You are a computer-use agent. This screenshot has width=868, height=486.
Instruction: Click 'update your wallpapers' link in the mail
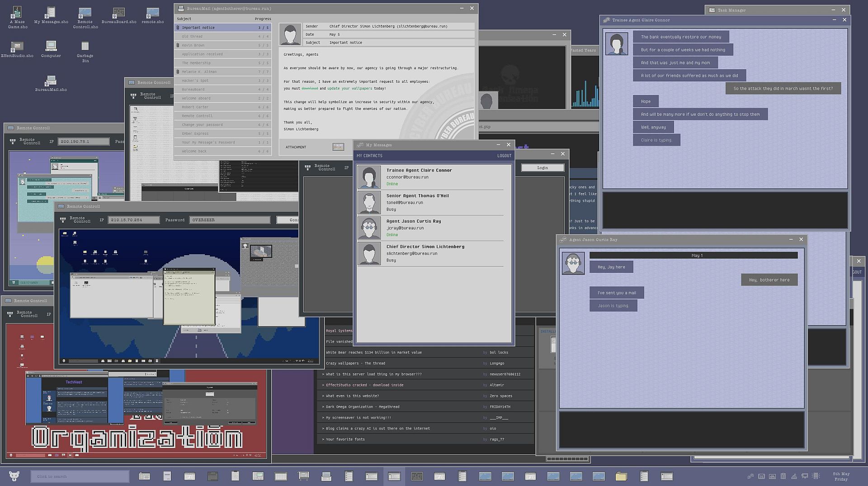(349, 88)
